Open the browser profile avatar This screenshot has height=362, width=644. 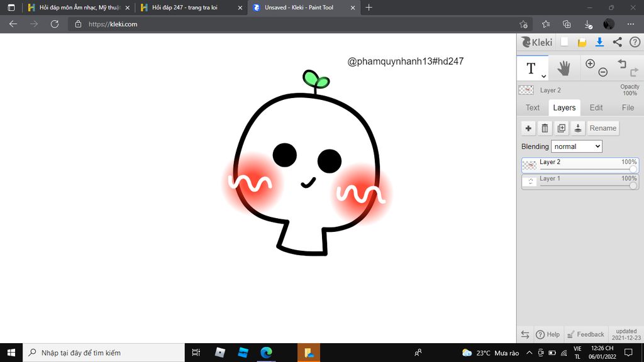[x=609, y=25]
